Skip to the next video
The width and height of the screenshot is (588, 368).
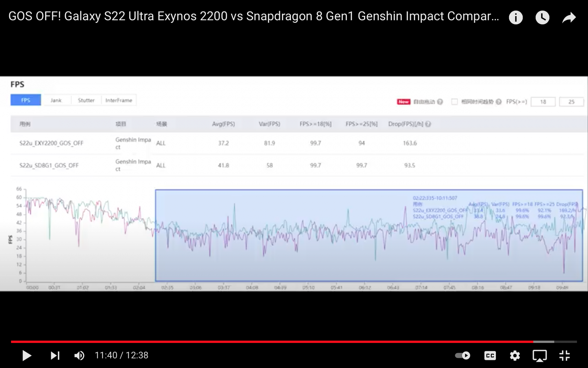click(x=55, y=355)
